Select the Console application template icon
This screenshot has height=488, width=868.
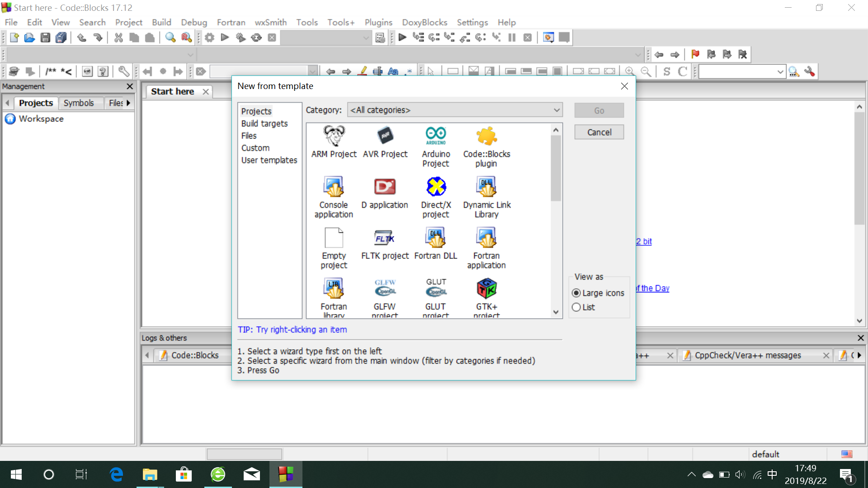click(x=334, y=187)
